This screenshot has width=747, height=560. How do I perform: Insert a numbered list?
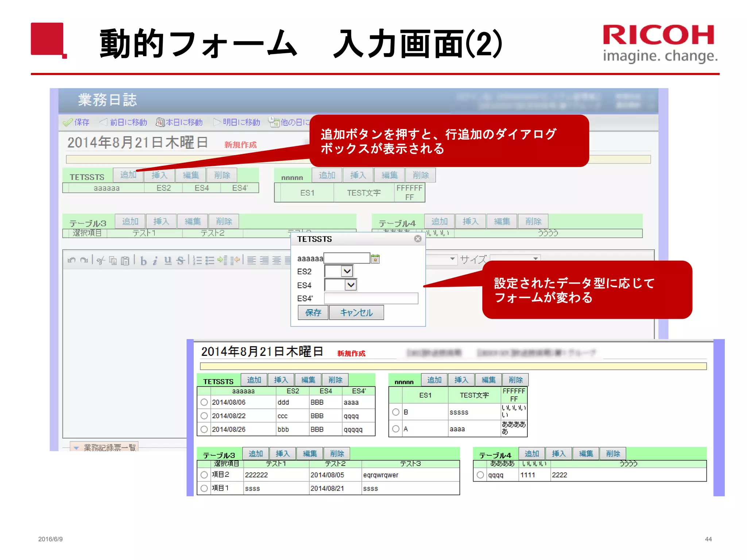point(197,260)
